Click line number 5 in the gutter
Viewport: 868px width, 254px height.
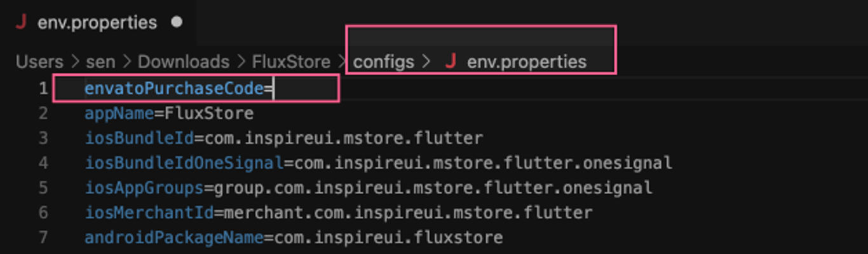[43, 188]
